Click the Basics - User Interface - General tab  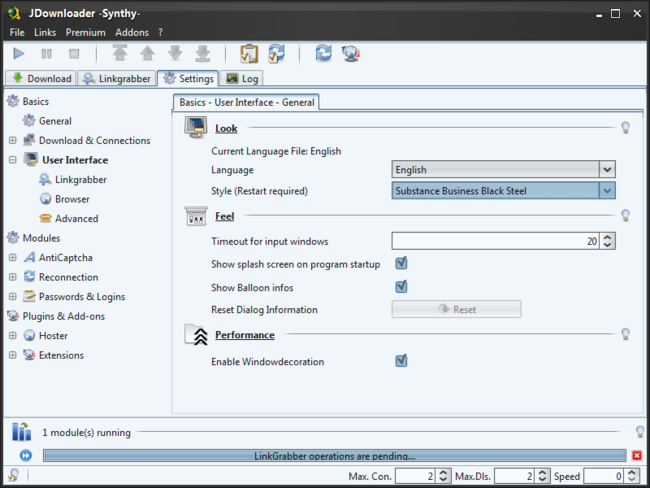pos(246,102)
